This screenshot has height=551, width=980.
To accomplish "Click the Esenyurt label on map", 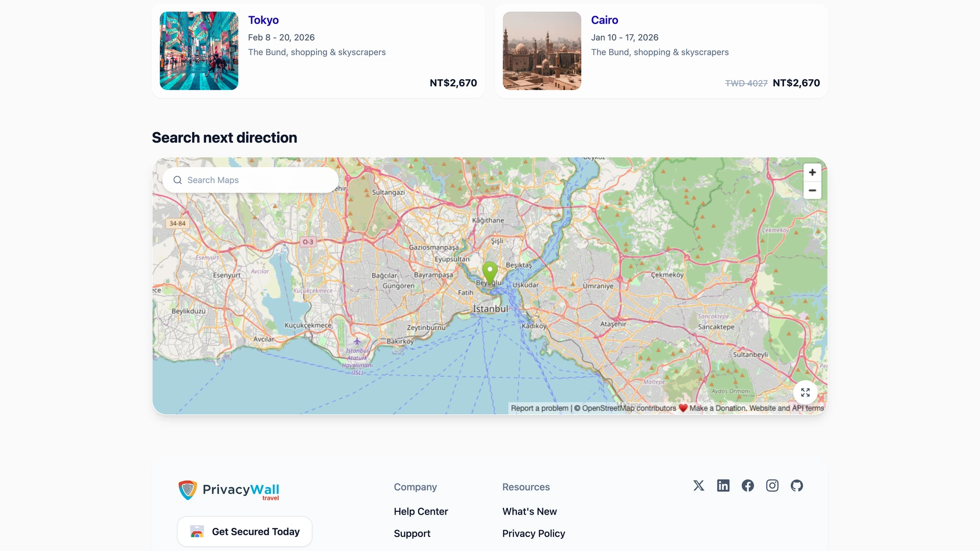I will pyautogui.click(x=226, y=275).
